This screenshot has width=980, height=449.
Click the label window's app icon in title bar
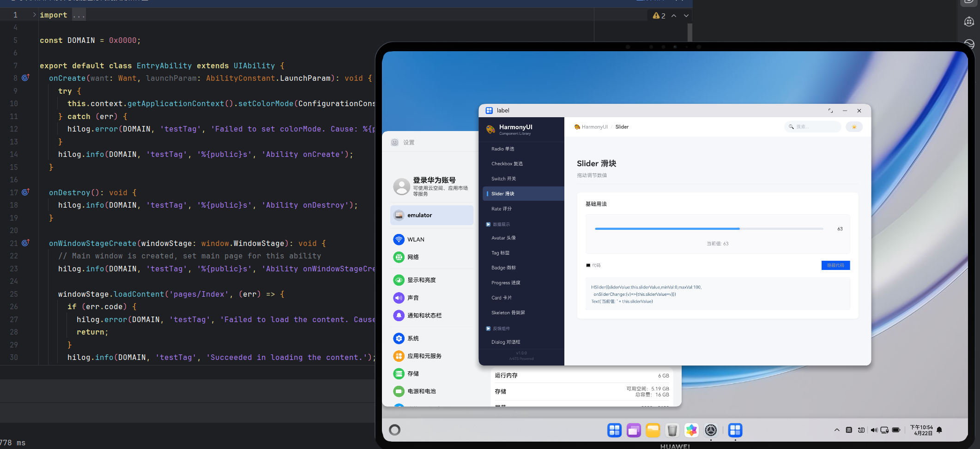tap(489, 111)
